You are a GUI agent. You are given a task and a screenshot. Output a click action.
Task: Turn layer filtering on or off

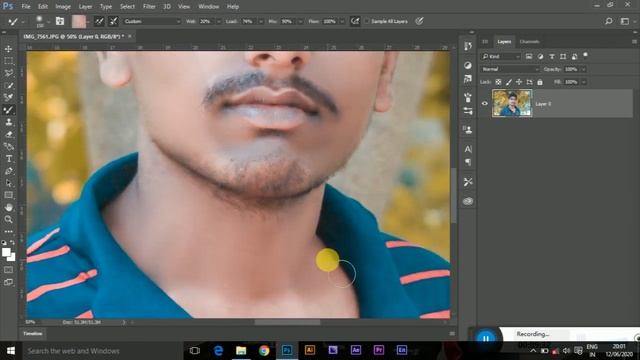point(585,55)
